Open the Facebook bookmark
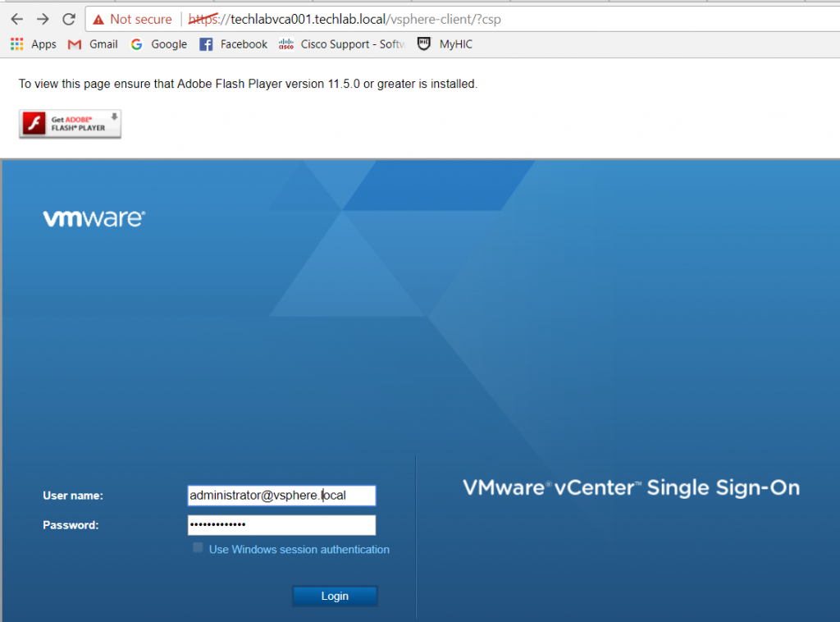The height and width of the screenshot is (622, 840). coord(233,44)
